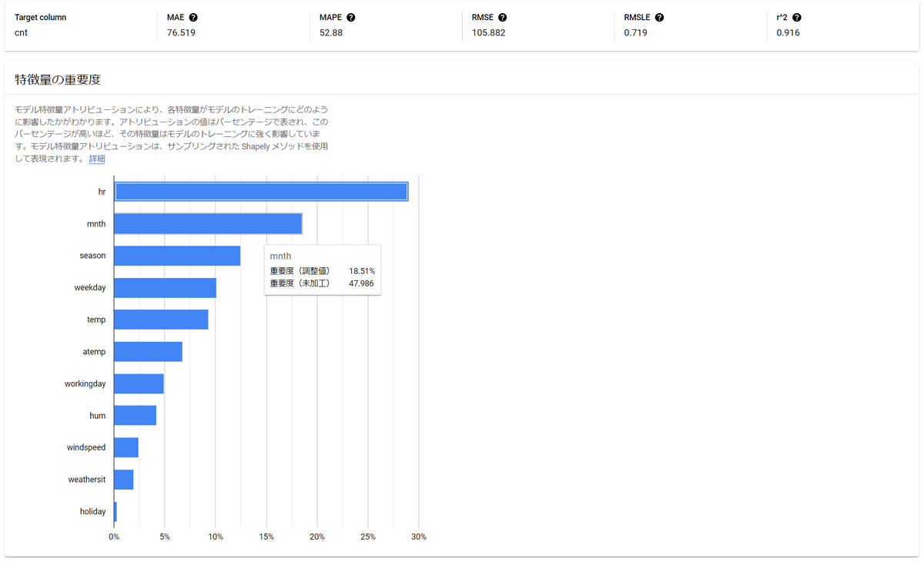Click the help icon next to RMSE

point(503,18)
